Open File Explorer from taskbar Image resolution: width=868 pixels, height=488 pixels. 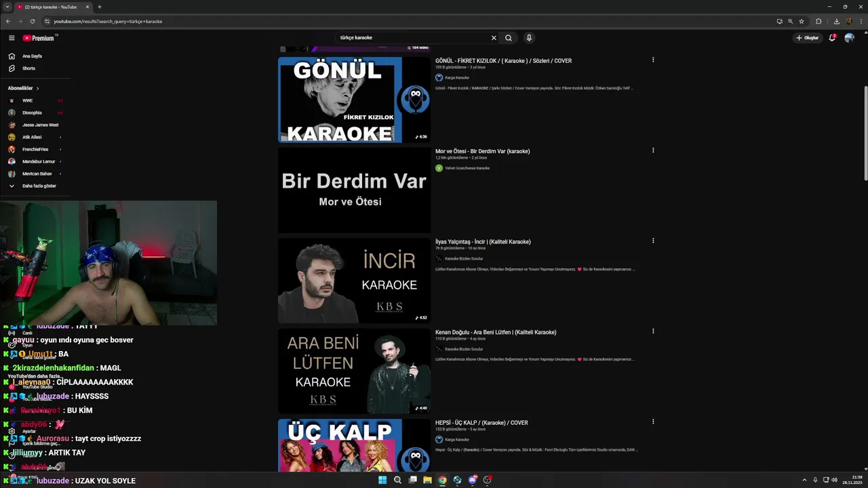[x=427, y=480]
